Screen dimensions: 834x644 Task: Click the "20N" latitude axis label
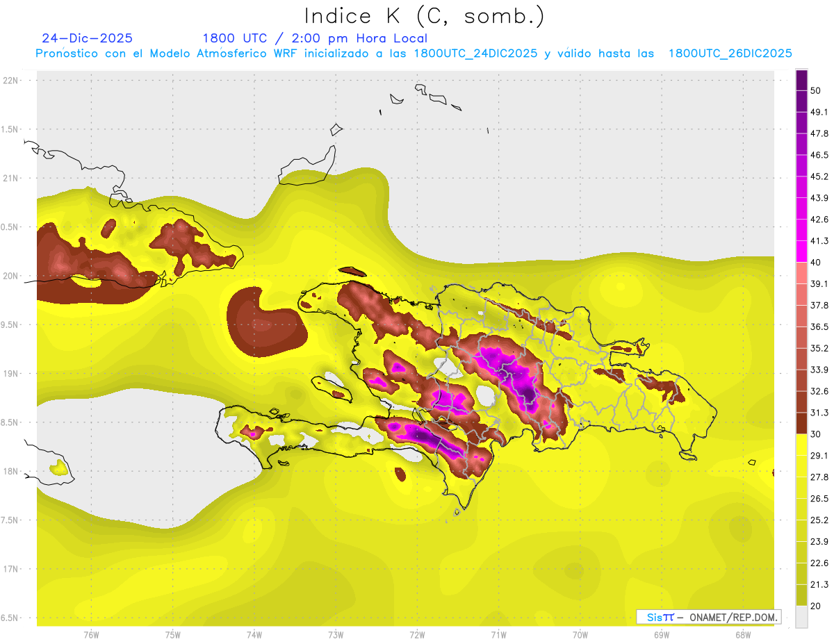[11, 276]
